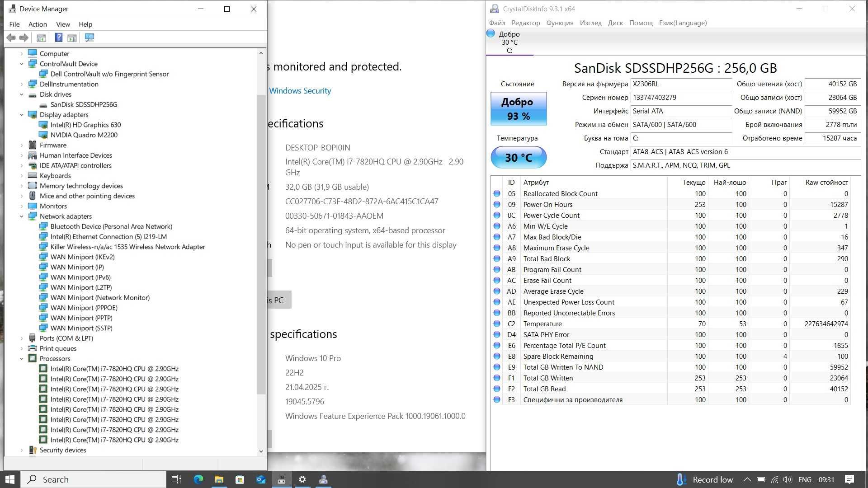This screenshot has height=488, width=868.
Task: Expand the Keyboards node
Action: click(22, 176)
